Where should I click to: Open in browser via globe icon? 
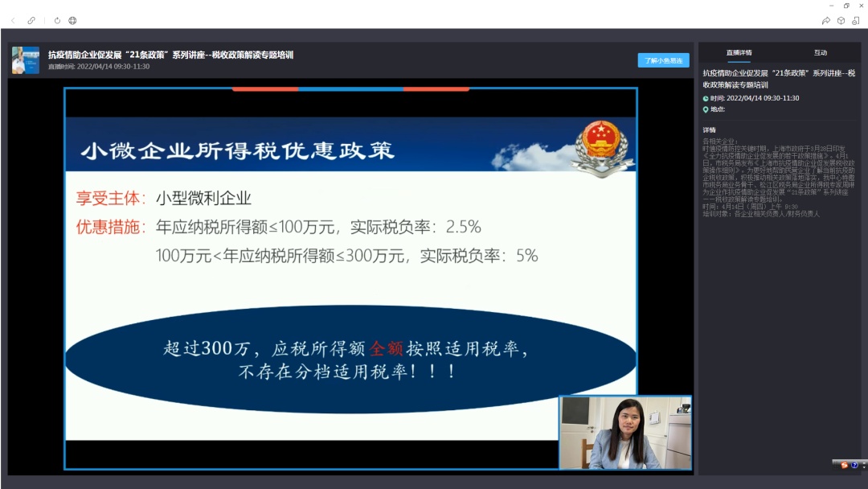pyautogui.click(x=72, y=20)
